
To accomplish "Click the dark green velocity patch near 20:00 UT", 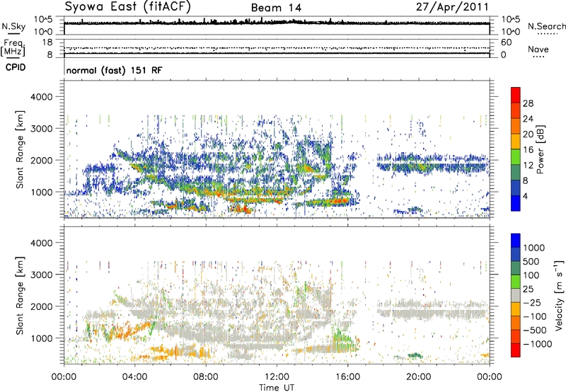I will click(415, 355).
